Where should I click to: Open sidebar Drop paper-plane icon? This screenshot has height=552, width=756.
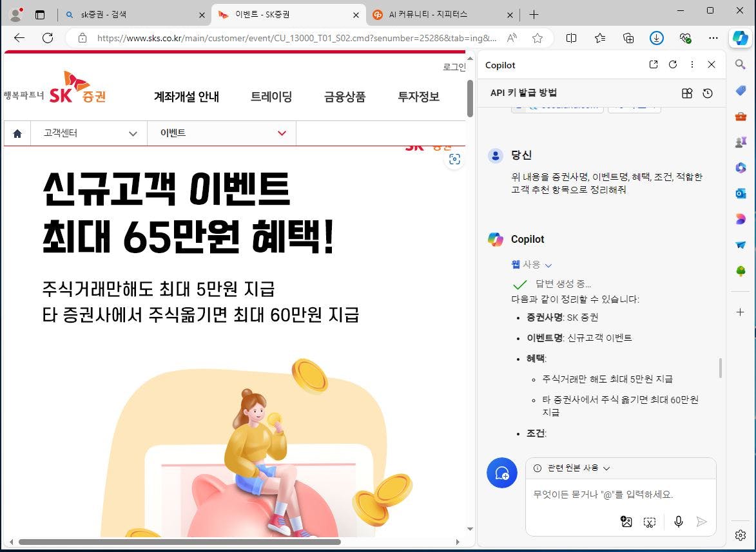[x=741, y=245]
